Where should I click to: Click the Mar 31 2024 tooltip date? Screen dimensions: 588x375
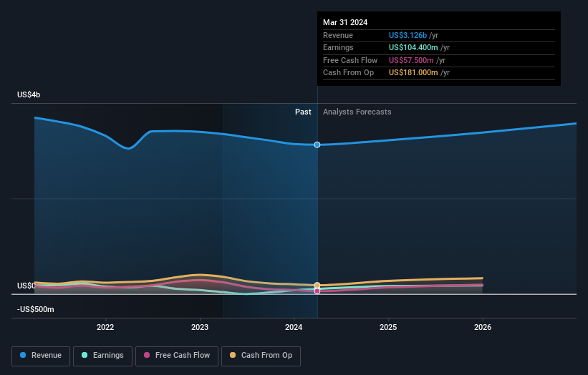tap(345, 22)
